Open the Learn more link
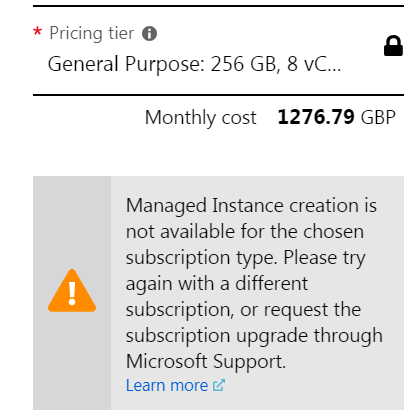 [167, 385]
